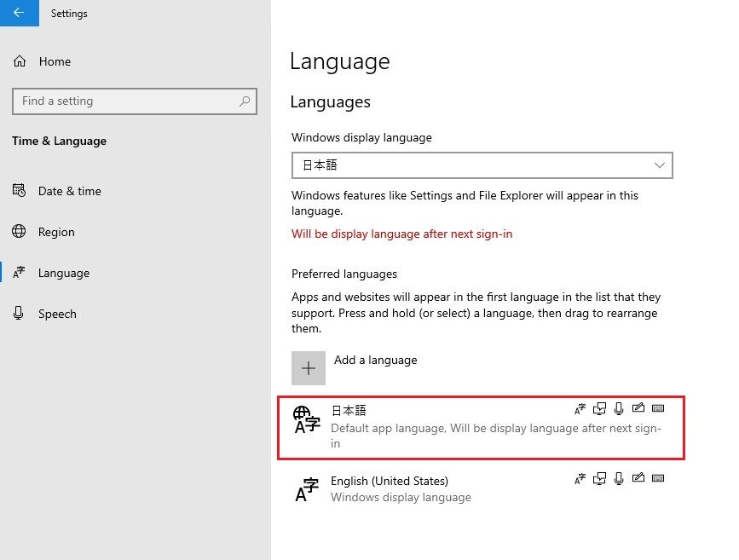The height and width of the screenshot is (560, 739).
Task: Click the search magnifier icon
Action: [245, 101]
